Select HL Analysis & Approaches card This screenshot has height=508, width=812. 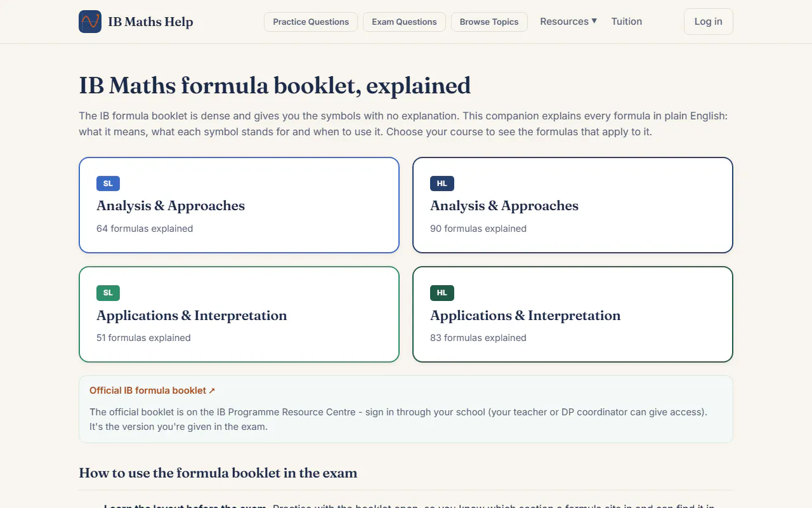[x=573, y=205]
